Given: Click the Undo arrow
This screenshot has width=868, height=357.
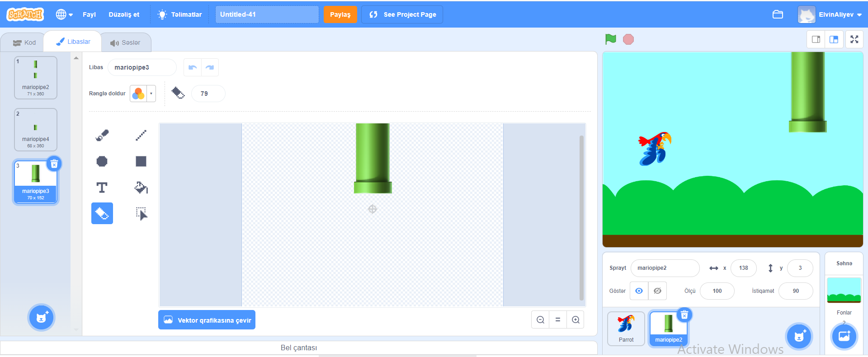Looking at the screenshot, I should (193, 67).
